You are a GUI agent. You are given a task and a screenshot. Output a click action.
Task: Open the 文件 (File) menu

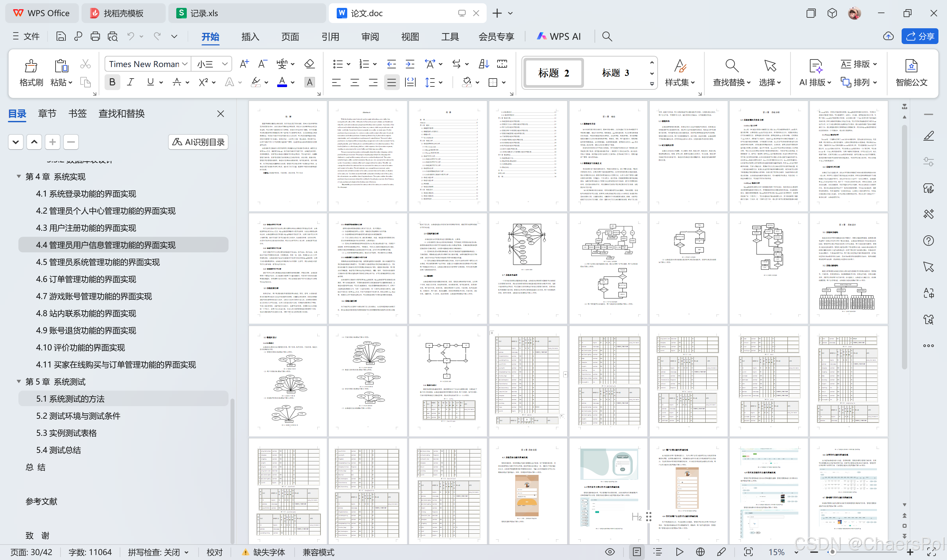[x=26, y=36]
